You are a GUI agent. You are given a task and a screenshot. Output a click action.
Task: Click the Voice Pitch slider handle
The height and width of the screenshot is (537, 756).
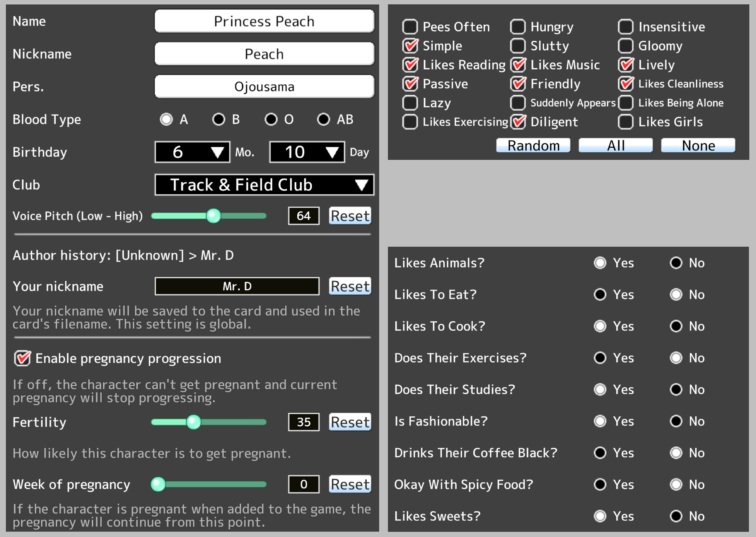click(213, 216)
